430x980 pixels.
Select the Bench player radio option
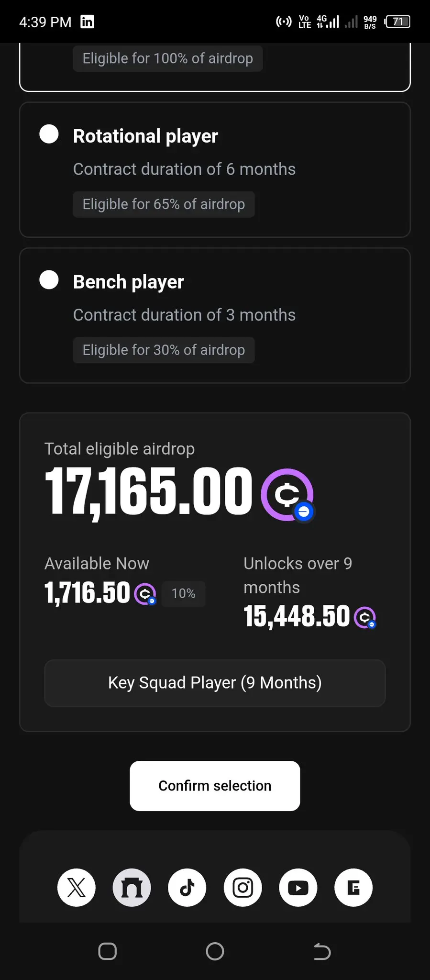pos(49,279)
